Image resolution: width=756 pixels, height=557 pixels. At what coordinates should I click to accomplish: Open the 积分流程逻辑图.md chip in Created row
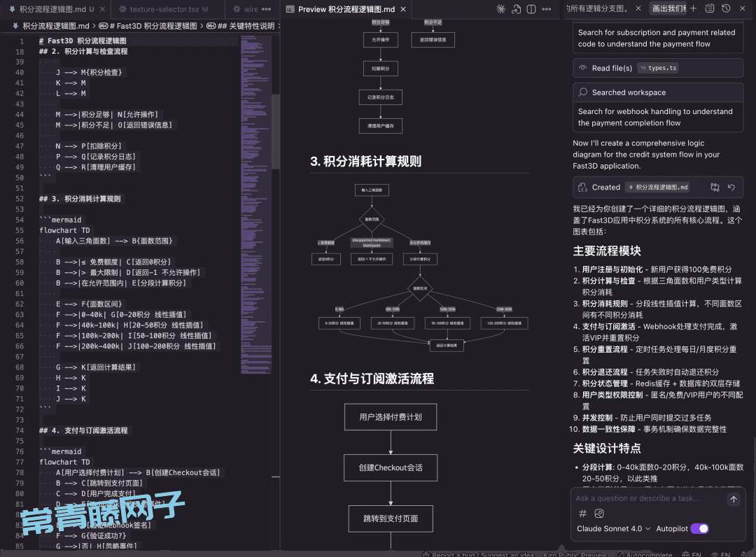pyautogui.click(x=657, y=188)
